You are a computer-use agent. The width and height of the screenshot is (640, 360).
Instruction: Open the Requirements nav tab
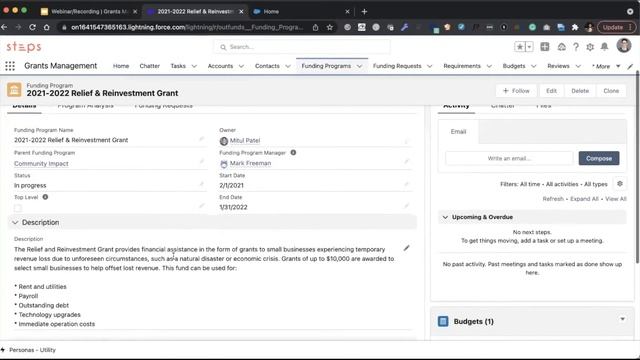(462, 66)
